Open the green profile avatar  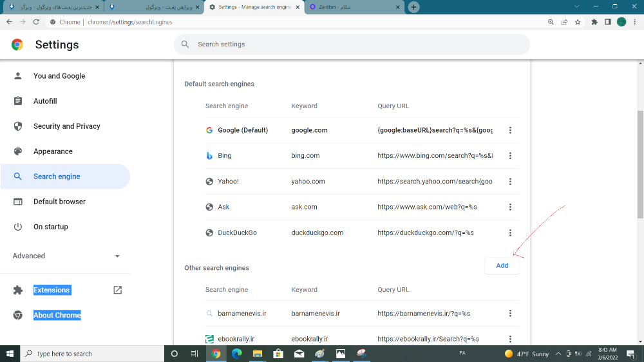click(621, 22)
